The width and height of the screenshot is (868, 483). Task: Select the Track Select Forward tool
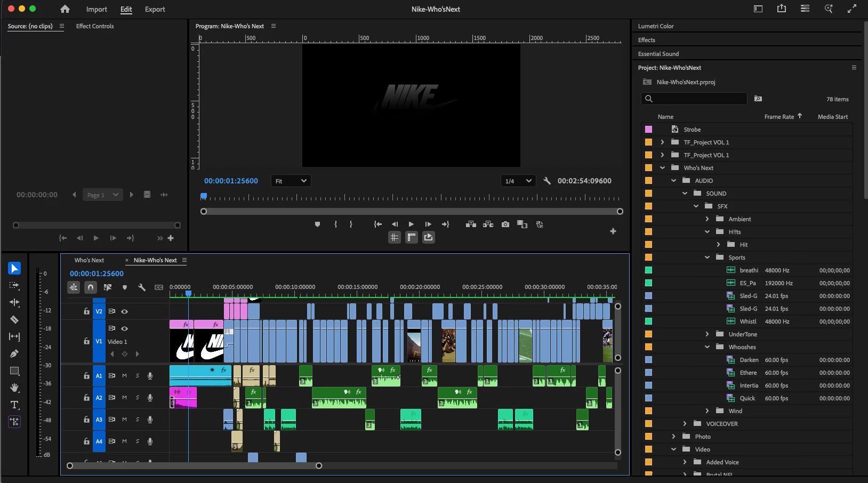14,285
